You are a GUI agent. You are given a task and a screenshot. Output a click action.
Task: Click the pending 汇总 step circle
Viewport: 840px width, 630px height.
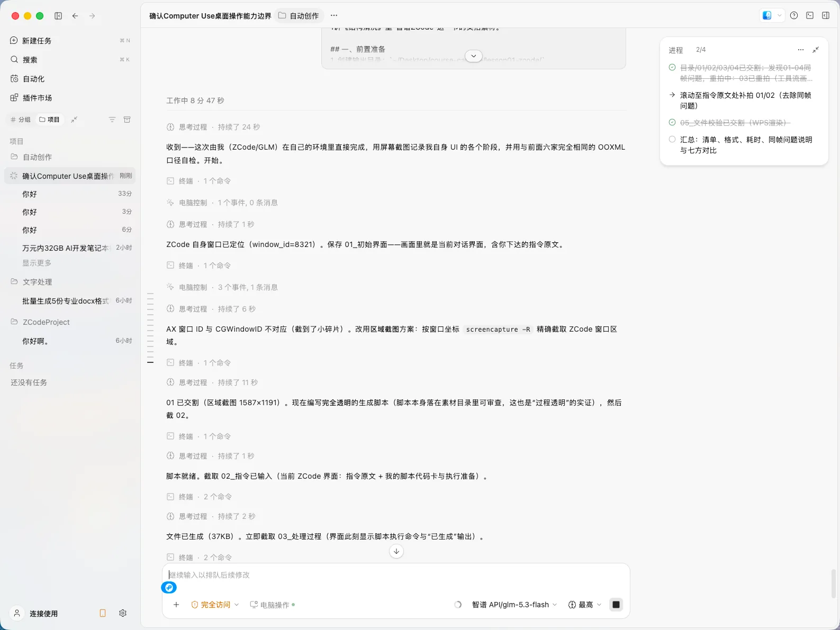(x=672, y=140)
